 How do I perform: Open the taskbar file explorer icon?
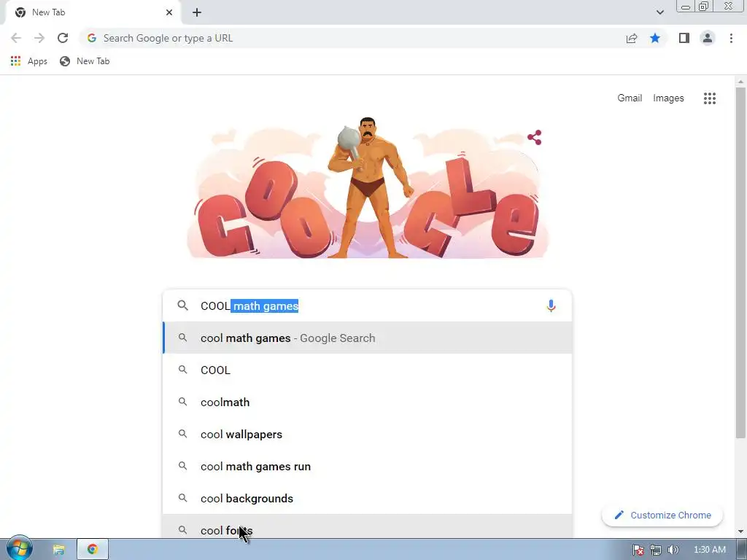tap(58, 550)
